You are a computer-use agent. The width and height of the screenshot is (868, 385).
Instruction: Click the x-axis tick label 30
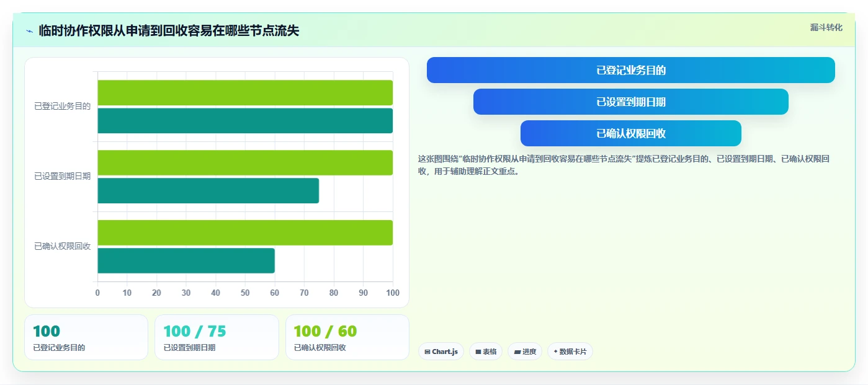click(186, 293)
